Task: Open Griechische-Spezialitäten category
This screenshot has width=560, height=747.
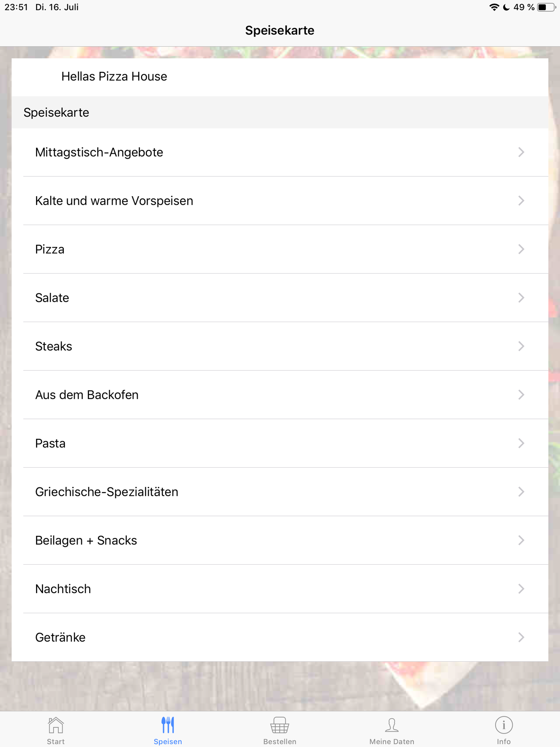Action: [280, 492]
